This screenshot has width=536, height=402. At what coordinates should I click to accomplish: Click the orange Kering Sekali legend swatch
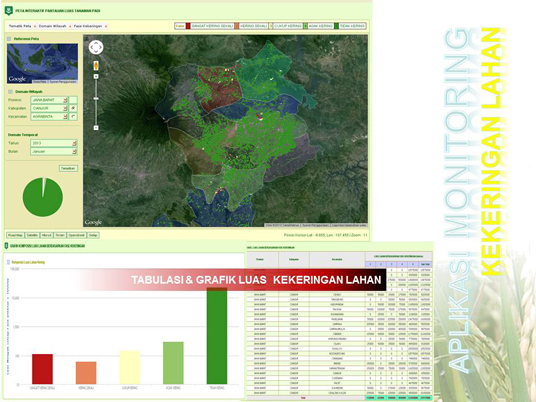(237, 26)
